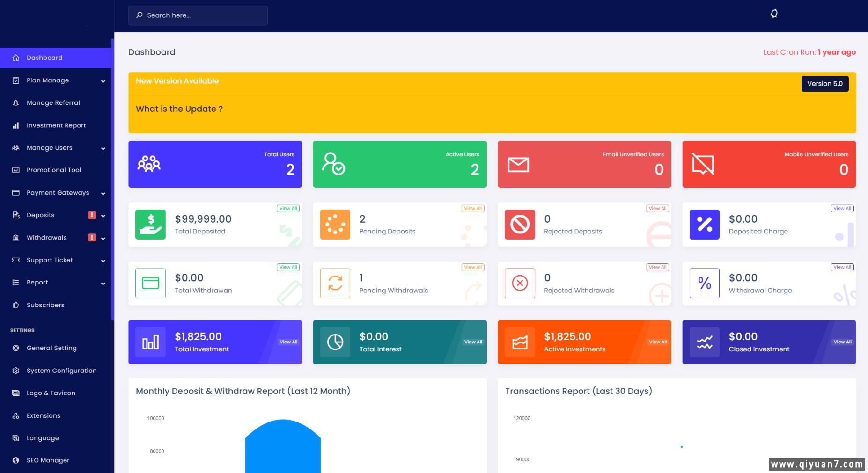Expand the Support Ticket submenu arrow
868x473 pixels.
103,261
